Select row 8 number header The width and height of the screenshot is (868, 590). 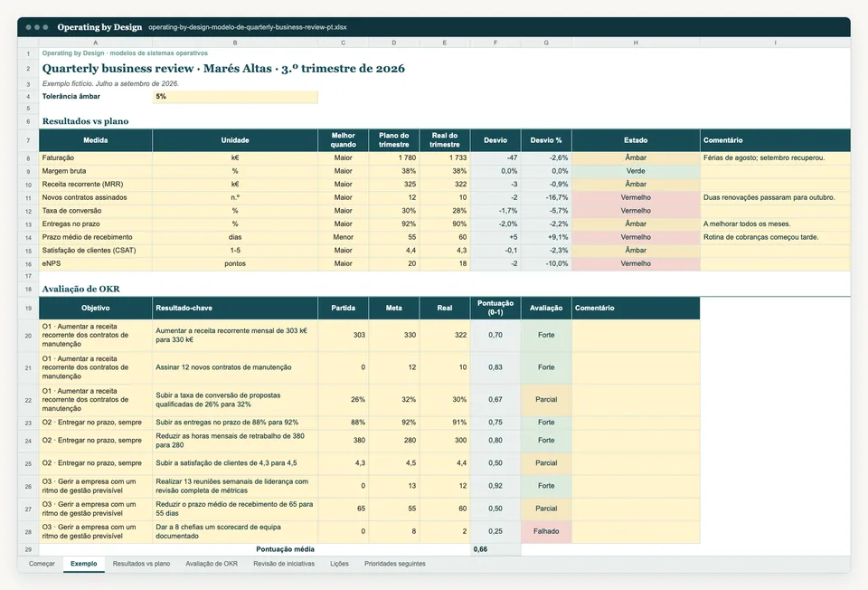[x=28, y=158]
